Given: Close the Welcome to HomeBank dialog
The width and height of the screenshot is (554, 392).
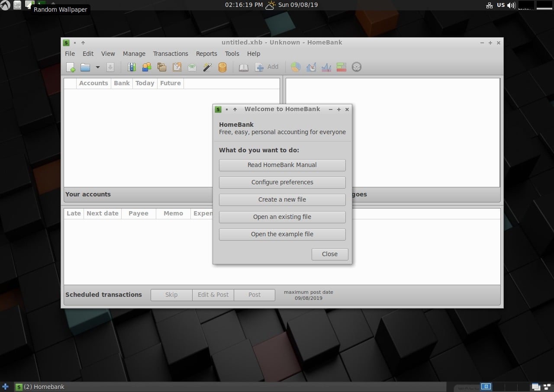Looking at the screenshot, I should tap(330, 254).
